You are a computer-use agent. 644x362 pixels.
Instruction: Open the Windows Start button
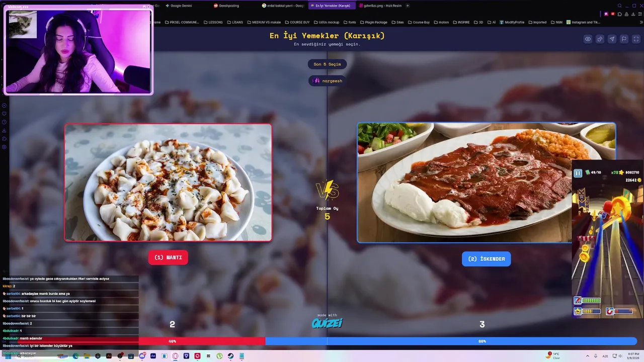click(8, 356)
